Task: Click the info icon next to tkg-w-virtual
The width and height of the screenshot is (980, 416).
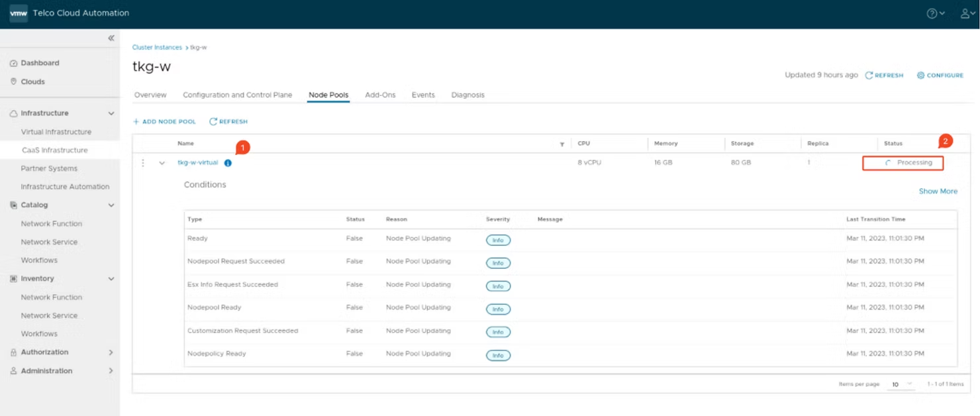Action: (228, 162)
